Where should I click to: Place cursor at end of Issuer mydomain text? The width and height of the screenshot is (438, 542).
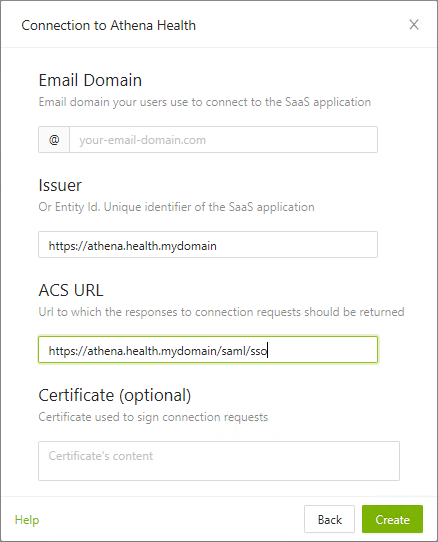[217, 246]
